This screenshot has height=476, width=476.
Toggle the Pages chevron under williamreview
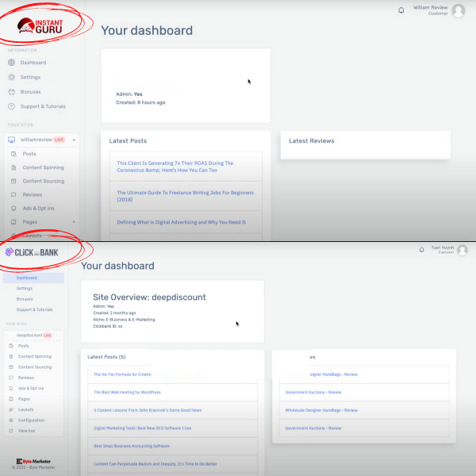pyautogui.click(x=74, y=222)
